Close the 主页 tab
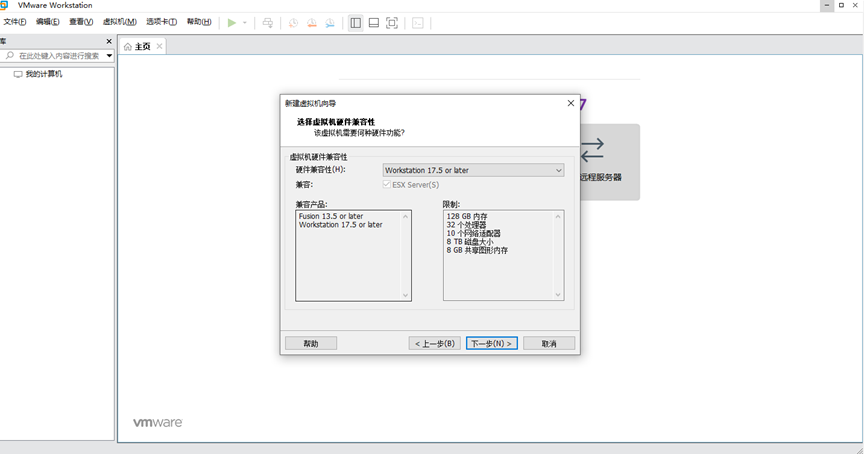The image size is (864, 454). pyautogui.click(x=159, y=46)
